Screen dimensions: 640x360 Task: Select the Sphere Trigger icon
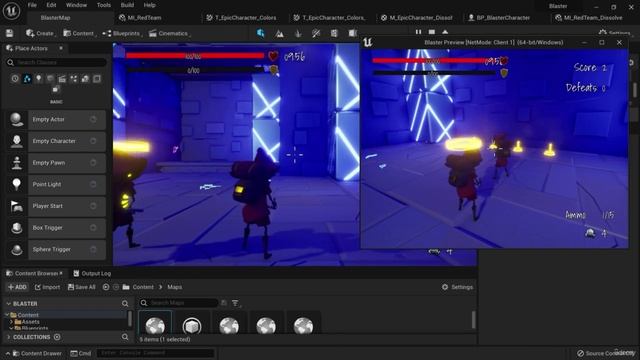[17, 249]
